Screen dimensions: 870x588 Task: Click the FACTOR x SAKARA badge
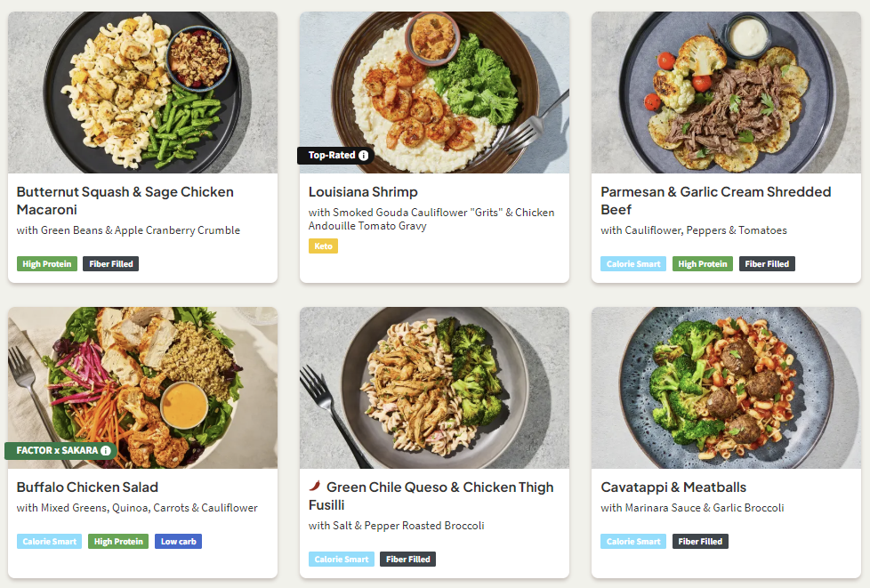pos(57,451)
